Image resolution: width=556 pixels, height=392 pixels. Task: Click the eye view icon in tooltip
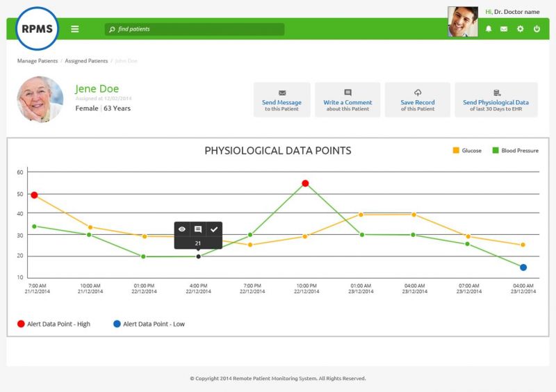tap(182, 229)
